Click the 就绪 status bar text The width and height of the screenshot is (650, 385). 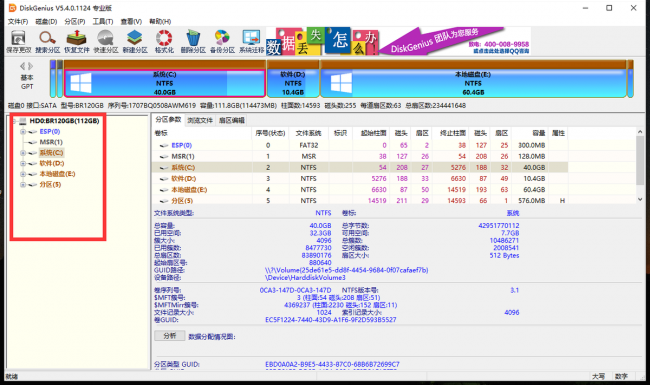12,377
